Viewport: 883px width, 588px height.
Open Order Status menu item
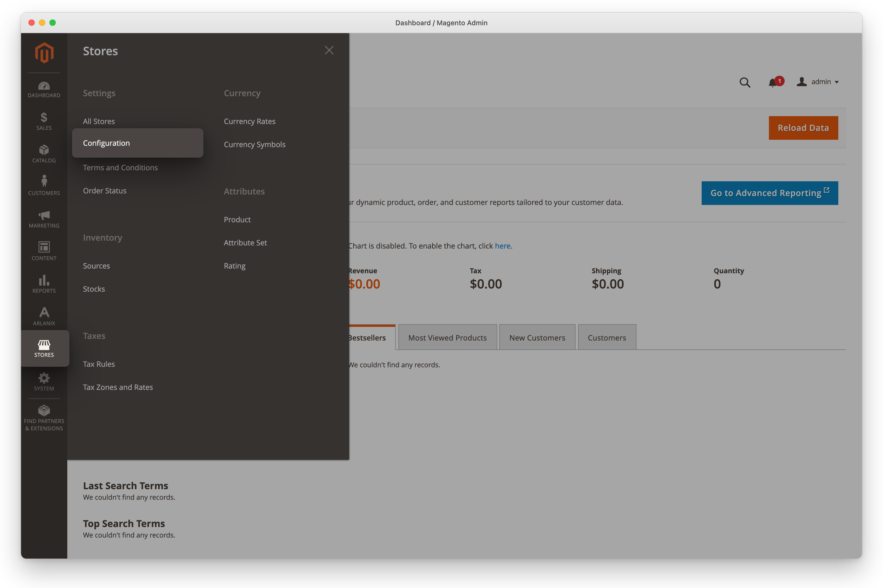tap(105, 190)
